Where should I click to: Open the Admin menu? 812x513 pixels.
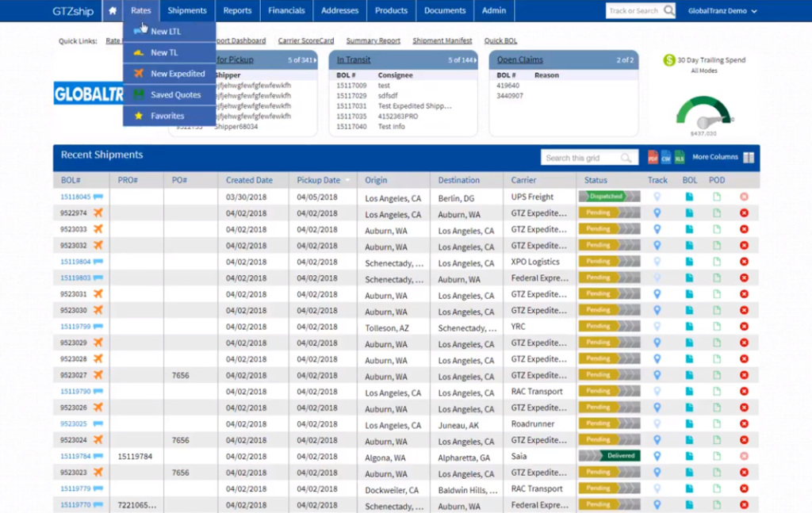[494, 10]
